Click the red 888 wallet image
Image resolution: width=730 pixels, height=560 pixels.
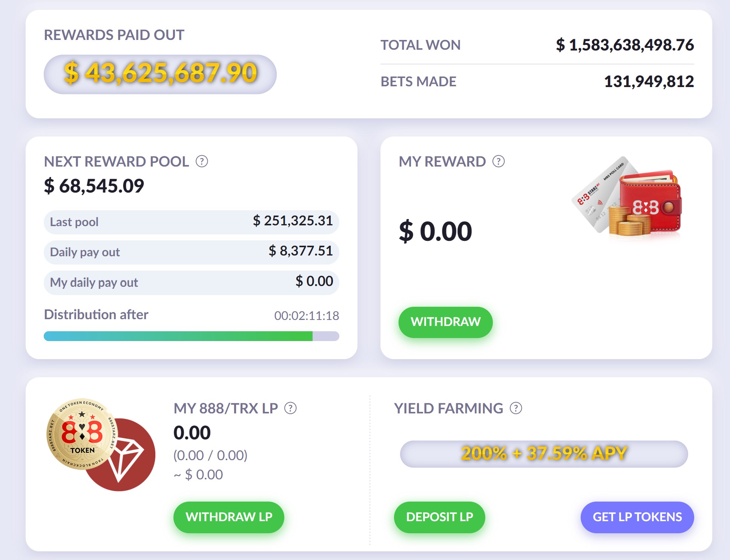pyautogui.click(x=652, y=202)
